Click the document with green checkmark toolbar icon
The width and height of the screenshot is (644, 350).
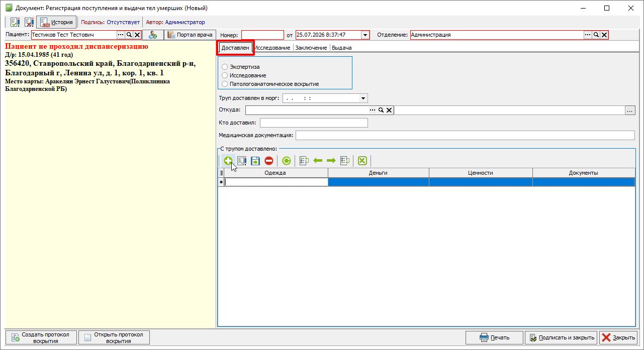[15, 22]
